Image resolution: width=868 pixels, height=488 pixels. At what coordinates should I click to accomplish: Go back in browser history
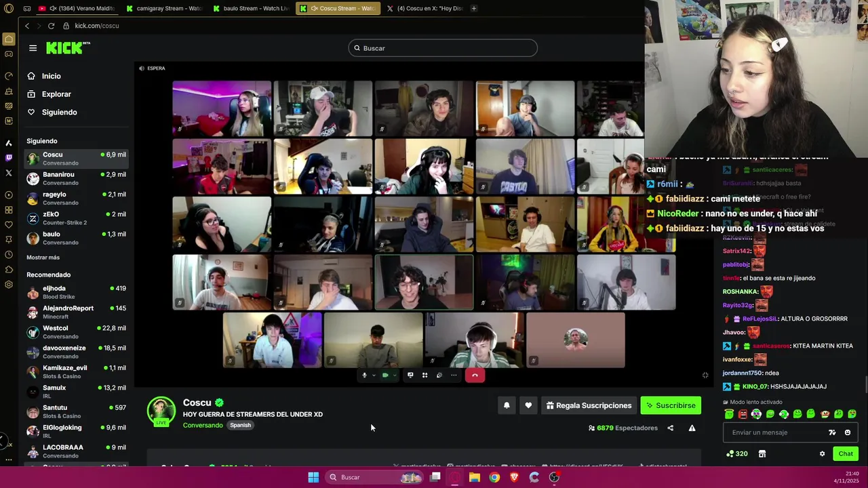[x=27, y=26]
